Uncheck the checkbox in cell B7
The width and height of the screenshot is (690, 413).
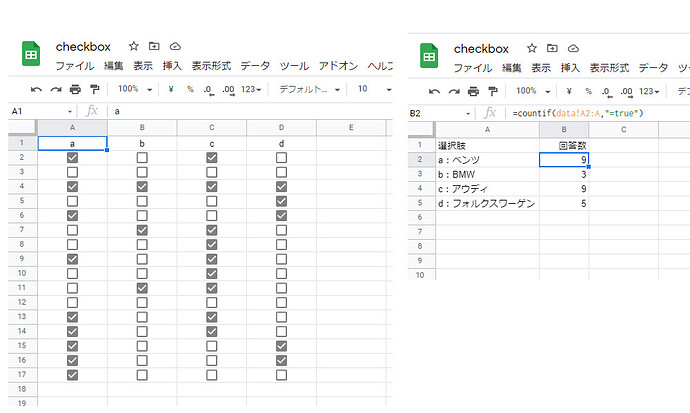(x=142, y=230)
